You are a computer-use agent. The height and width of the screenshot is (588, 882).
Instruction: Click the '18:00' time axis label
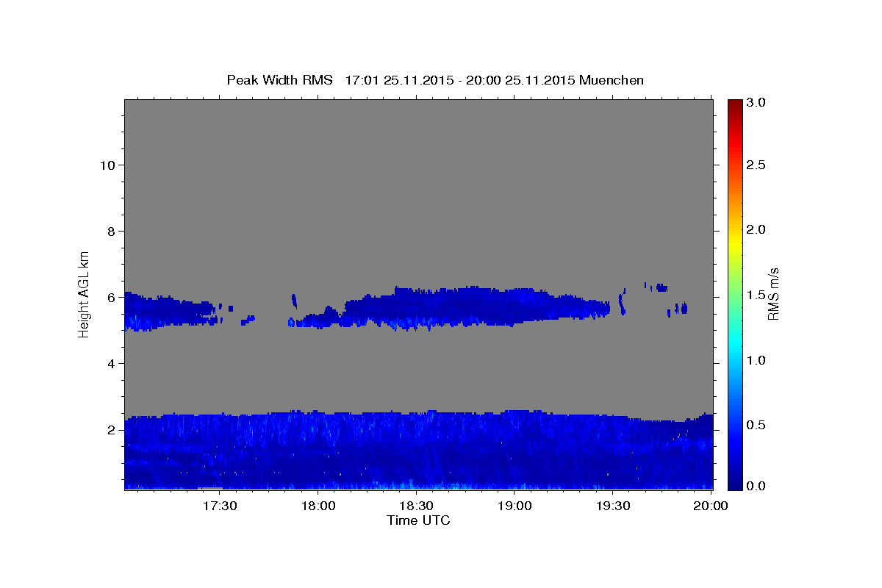click(318, 506)
